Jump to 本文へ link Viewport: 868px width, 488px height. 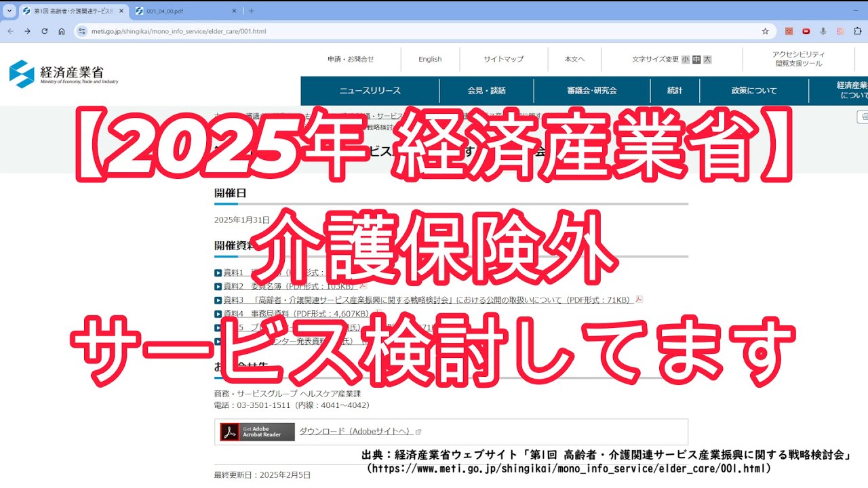(574, 59)
